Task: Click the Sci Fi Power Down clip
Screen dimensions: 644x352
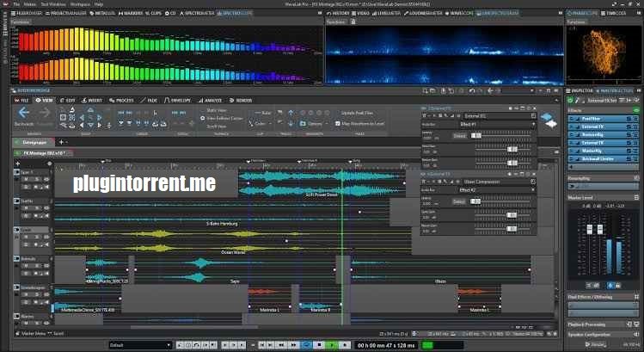Action: [x=322, y=183]
